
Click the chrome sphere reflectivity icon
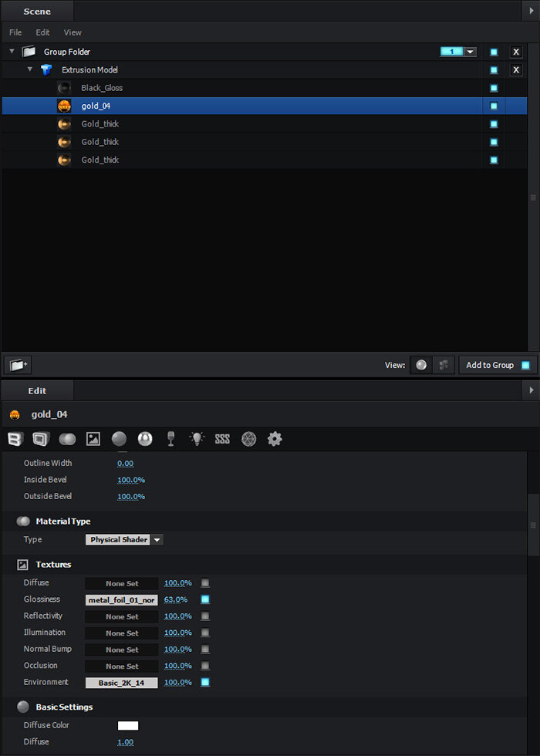pos(145,439)
